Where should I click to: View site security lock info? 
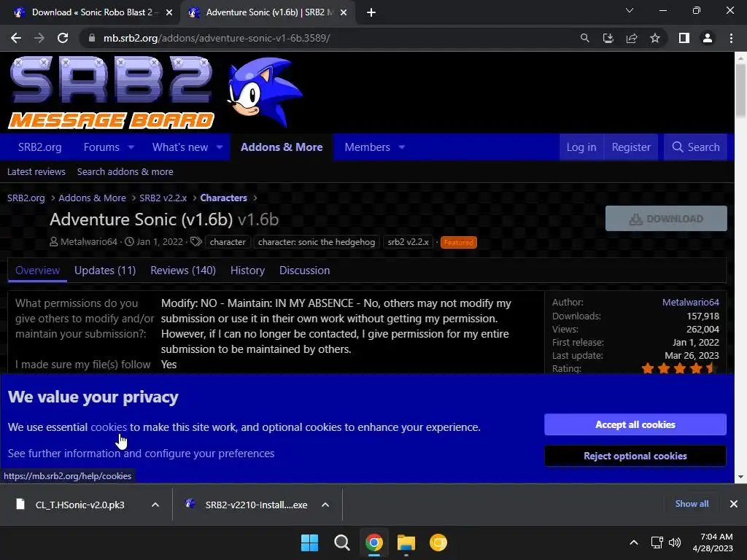coord(92,38)
